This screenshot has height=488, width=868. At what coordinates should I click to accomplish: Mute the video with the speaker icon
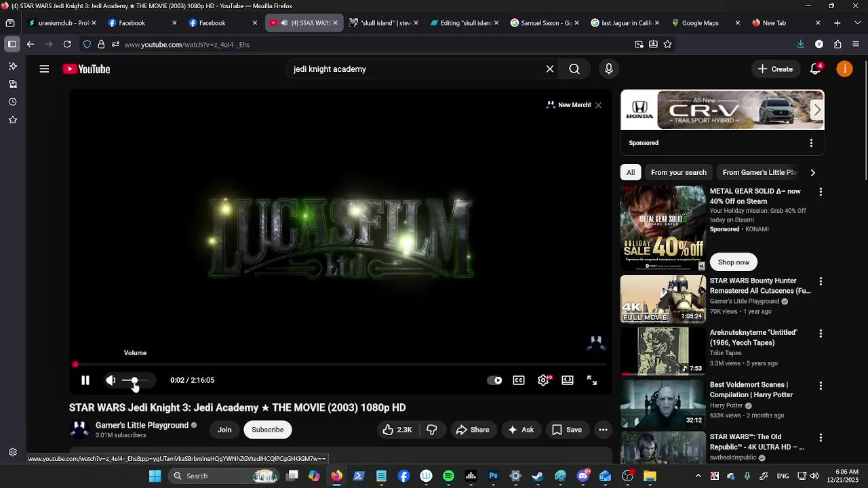pyautogui.click(x=111, y=380)
